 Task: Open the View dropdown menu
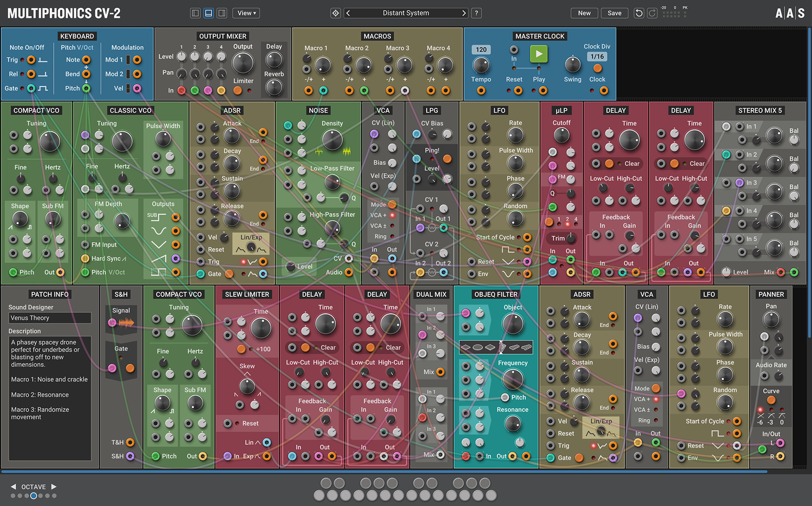point(246,13)
